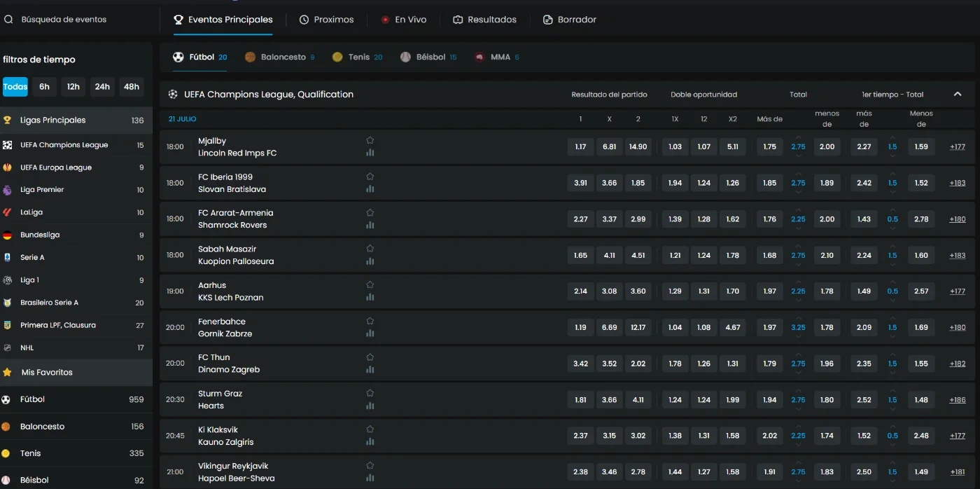Screen dimensions: 980x489
Task: Open stats icon for Sturm Graz match
Action: (x=370, y=406)
